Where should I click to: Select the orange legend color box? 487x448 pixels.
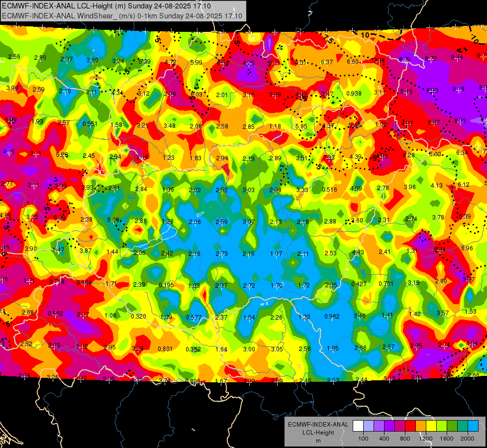click(x=421, y=426)
